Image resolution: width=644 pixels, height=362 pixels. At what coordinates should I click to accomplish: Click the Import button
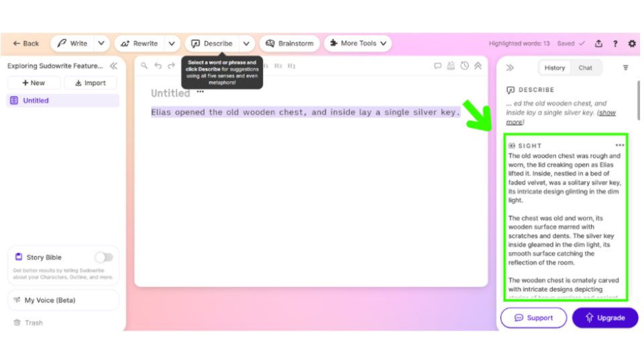(91, 83)
